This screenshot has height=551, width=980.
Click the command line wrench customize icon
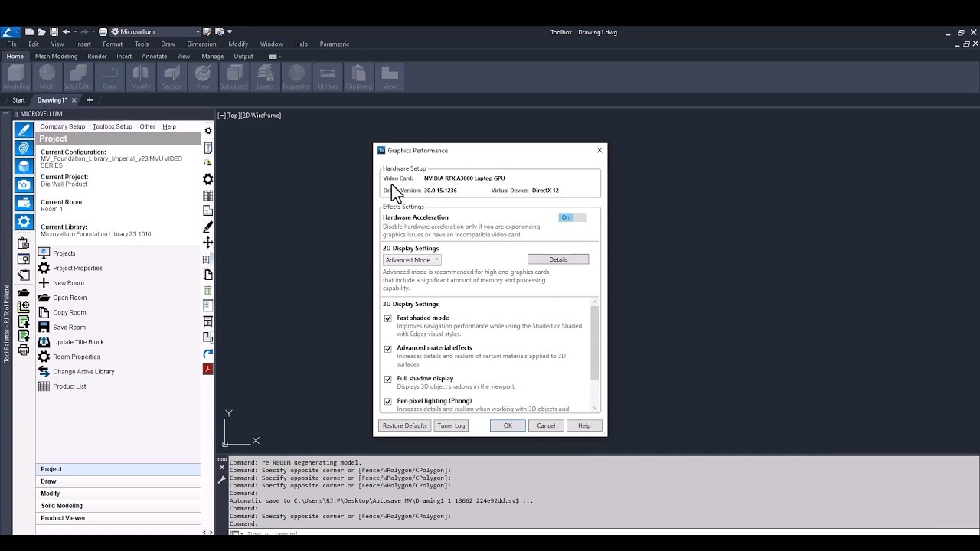pyautogui.click(x=222, y=480)
